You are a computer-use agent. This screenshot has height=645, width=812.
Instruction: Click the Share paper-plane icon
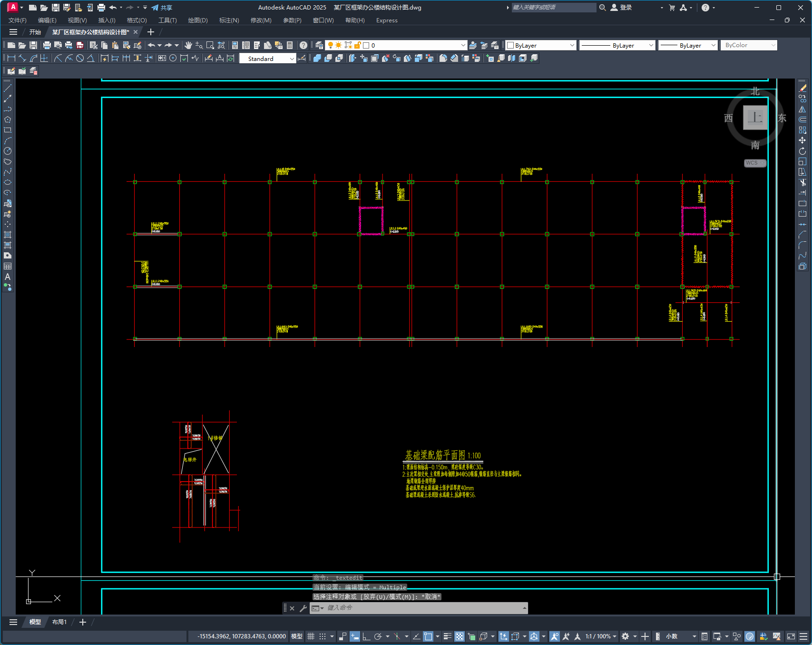[155, 8]
